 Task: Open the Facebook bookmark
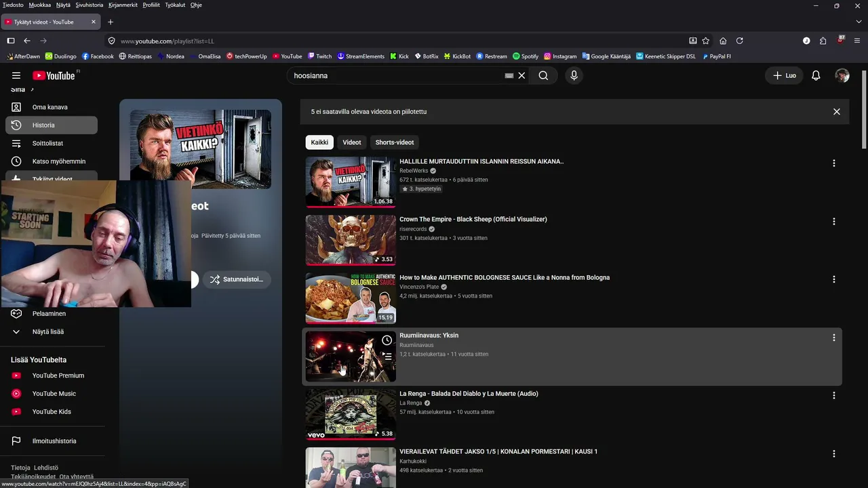click(x=98, y=56)
